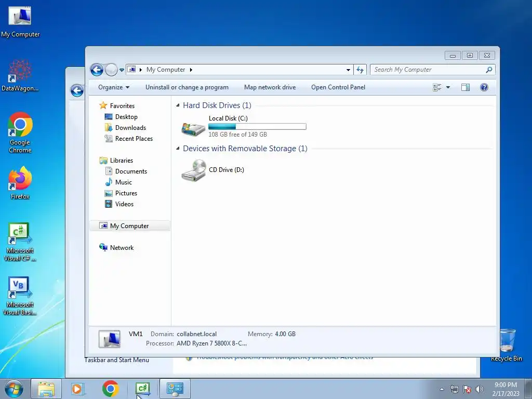Collapse Devices with Removable Storage group
Screen dimensions: 532x399
pos(178,148)
